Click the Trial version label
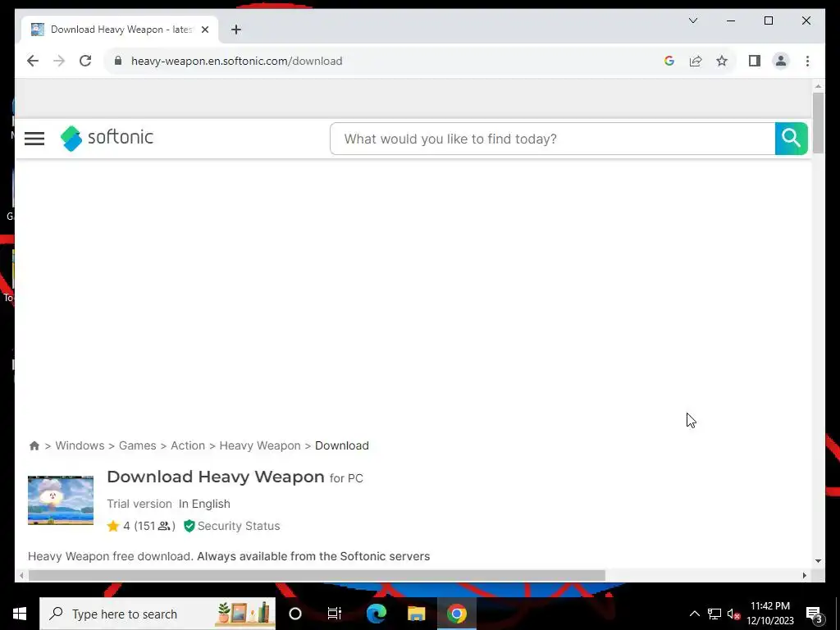The height and width of the screenshot is (630, 840). coord(139,504)
